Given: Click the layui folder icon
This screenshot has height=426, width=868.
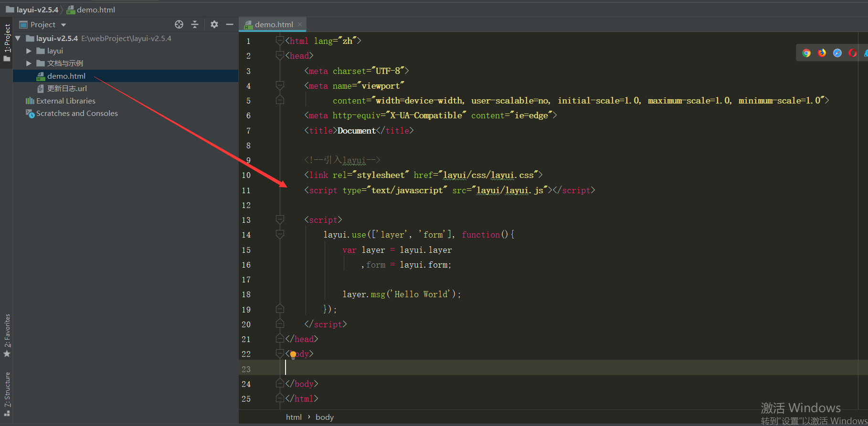Looking at the screenshot, I should (x=41, y=51).
